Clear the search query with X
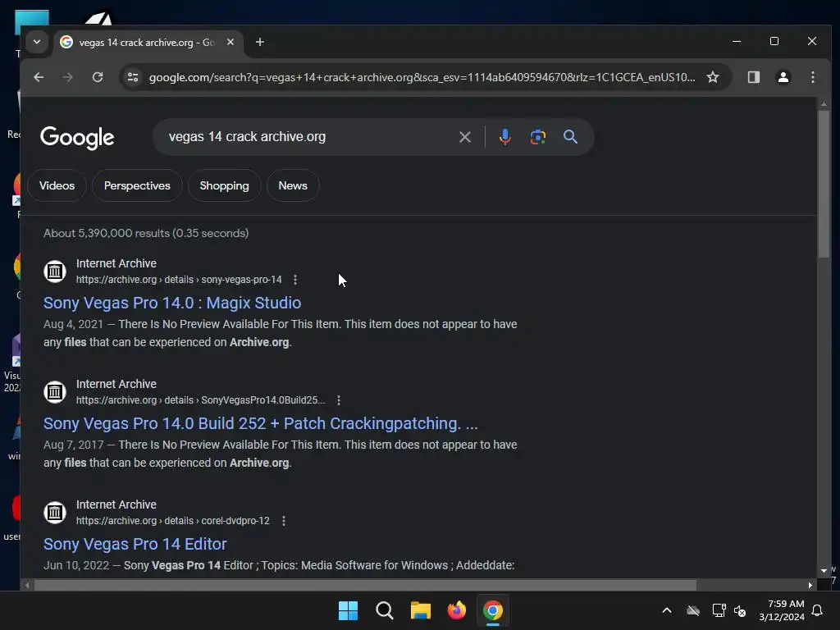Screen dimensions: 840x630 tap(465, 137)
